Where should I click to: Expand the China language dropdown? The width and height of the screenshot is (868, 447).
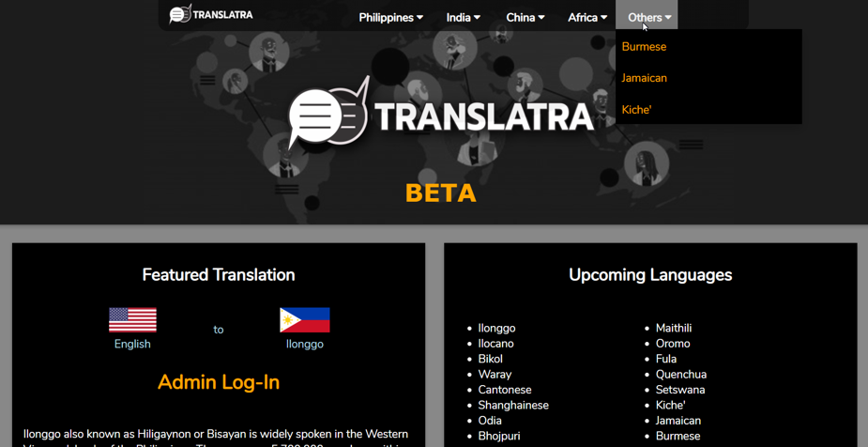[525, 17]
